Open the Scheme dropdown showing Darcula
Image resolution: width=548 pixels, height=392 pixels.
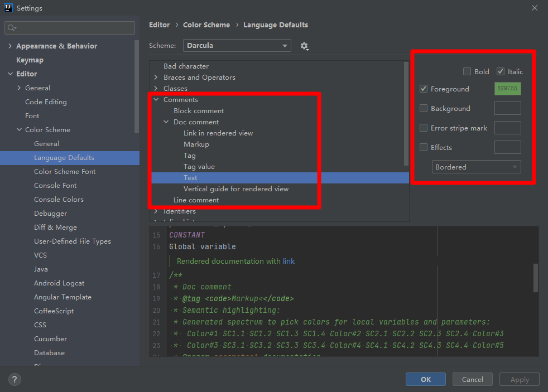[237, 45]
